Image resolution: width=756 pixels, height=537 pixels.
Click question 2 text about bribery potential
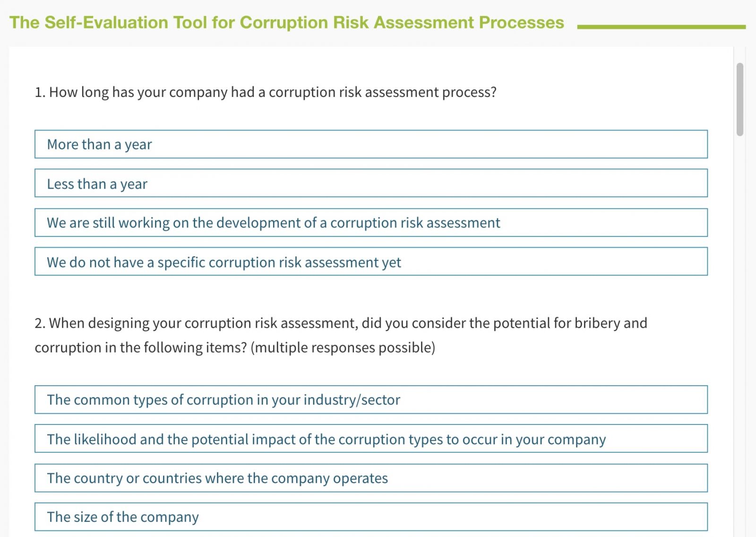(341, 335)
